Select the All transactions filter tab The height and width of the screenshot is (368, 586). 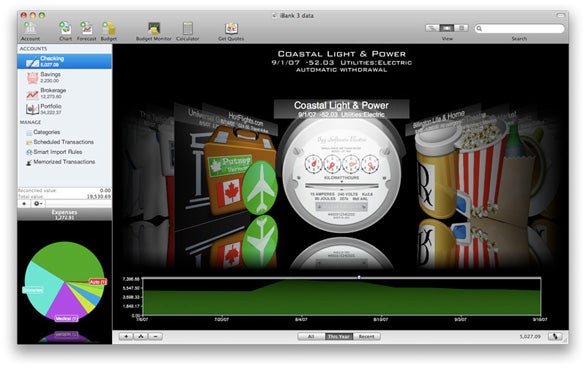coord(311,337)
